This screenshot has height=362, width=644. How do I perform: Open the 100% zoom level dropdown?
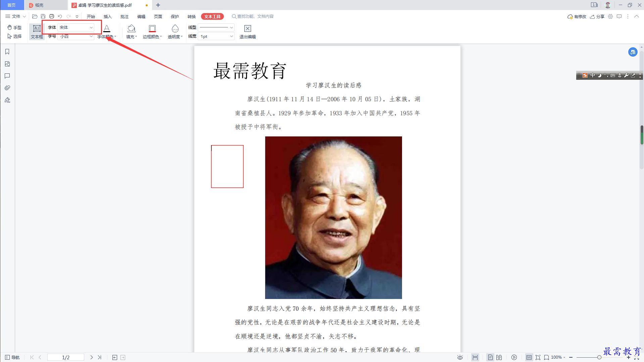point(558,357)
